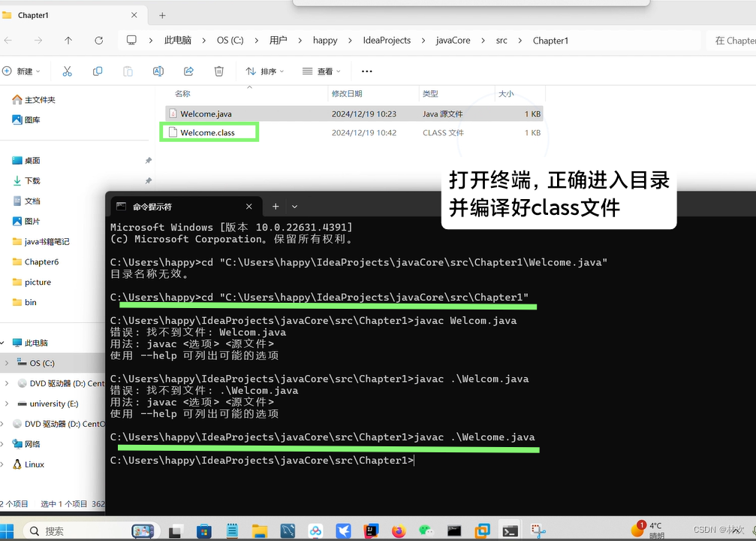Image resolution: width=756 pixels, height=541 pixels.
Task: Open File Explorer from the taskbar
Action: (260, 531)
